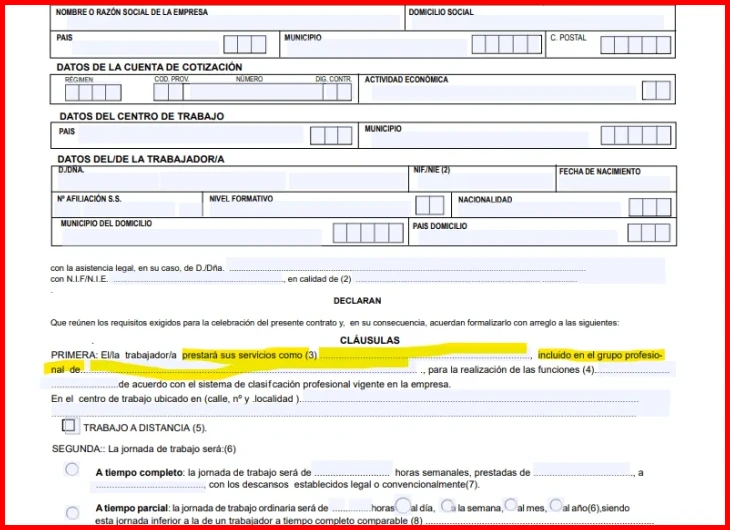
Task: Click the PAIS DOMICILIO field
Action: (518, 238)
